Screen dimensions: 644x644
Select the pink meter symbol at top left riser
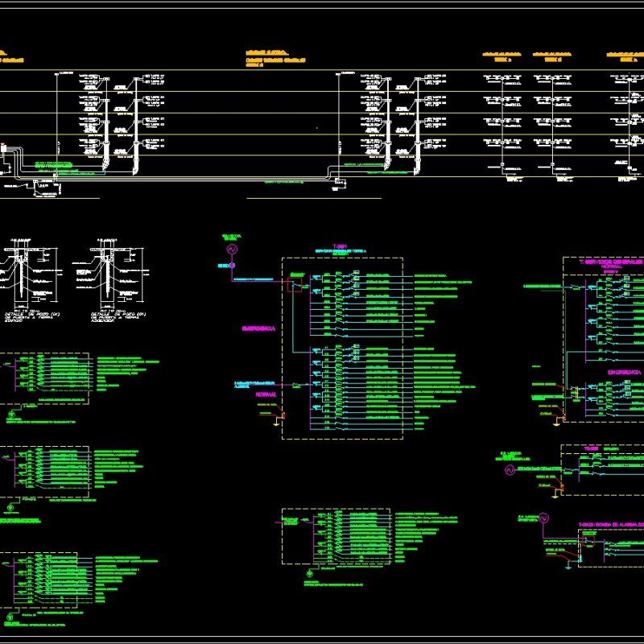click(5, 145)
